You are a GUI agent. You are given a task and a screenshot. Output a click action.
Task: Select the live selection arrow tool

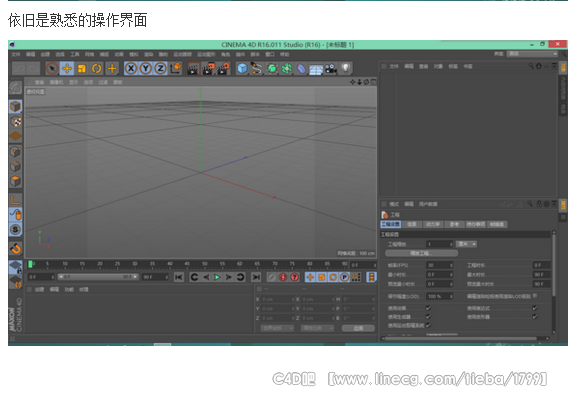52,68
